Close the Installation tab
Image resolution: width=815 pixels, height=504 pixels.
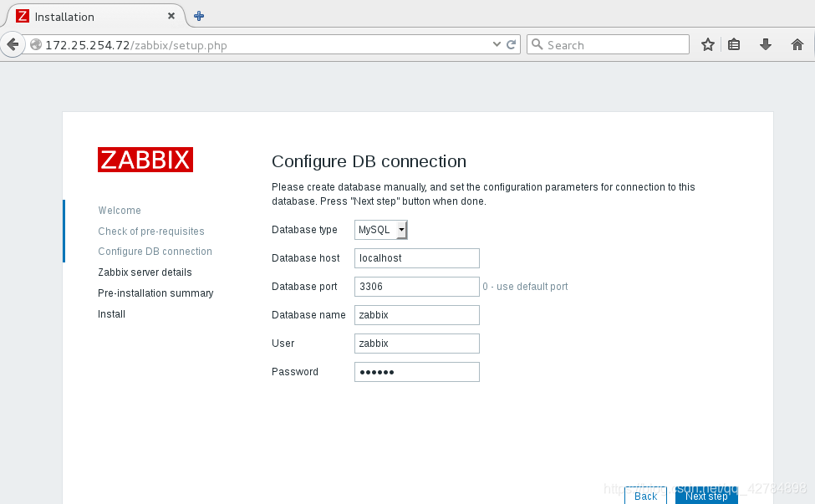click(171, 16)
